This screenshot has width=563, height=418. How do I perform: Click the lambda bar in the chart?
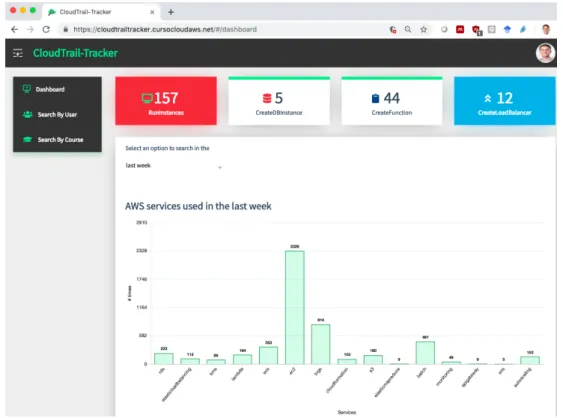(242, 359)
